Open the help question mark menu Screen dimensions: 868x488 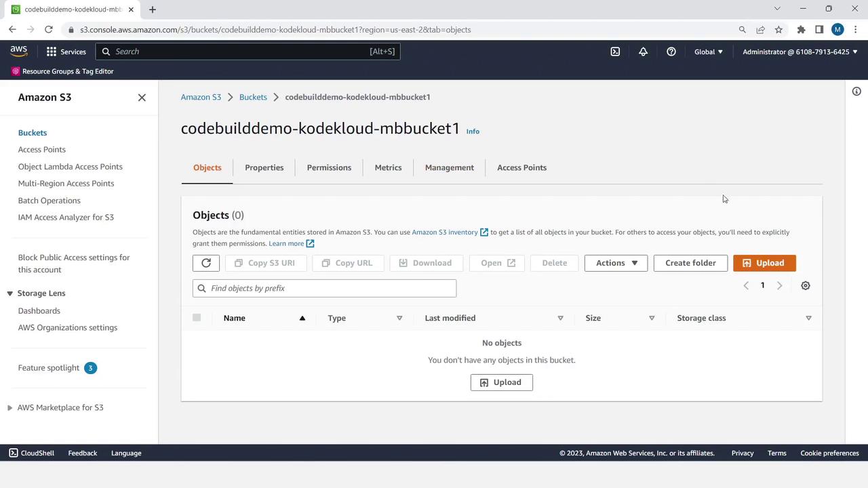(x=671, y=52)
